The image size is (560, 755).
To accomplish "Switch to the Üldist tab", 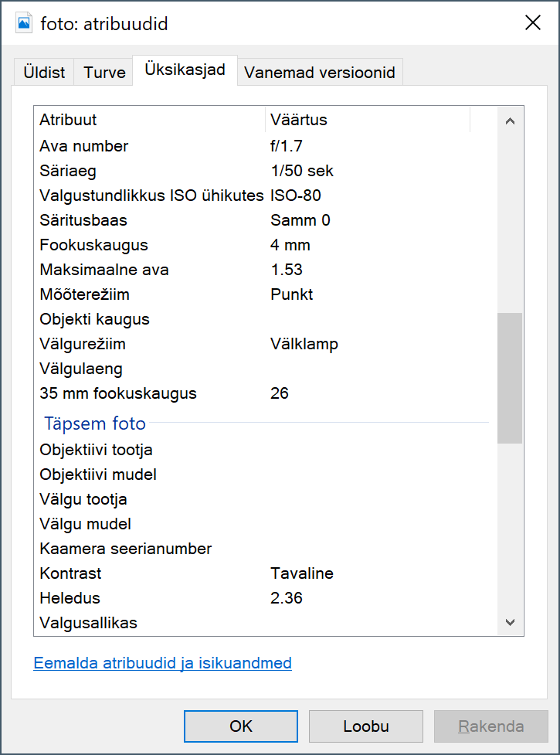I will click(42, 72).
